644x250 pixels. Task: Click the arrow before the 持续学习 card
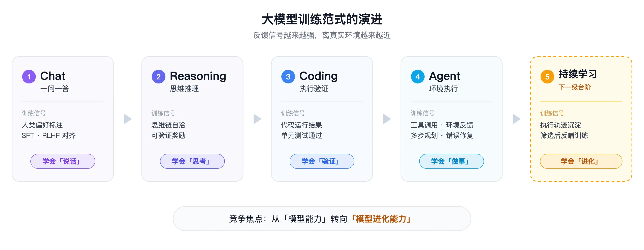516,119
